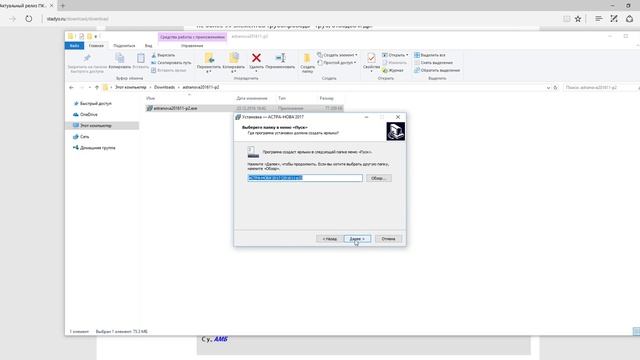Click the Назад button in installer

click(329, 239)
